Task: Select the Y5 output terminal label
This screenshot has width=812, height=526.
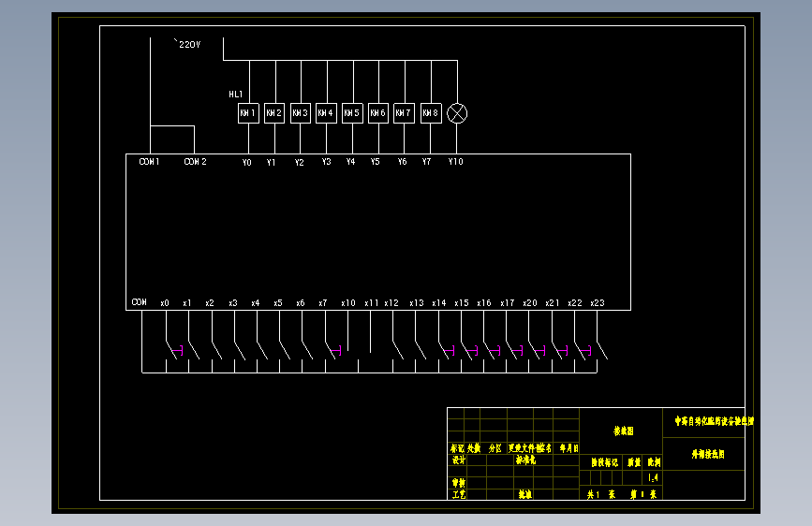Action: point(375,162)
